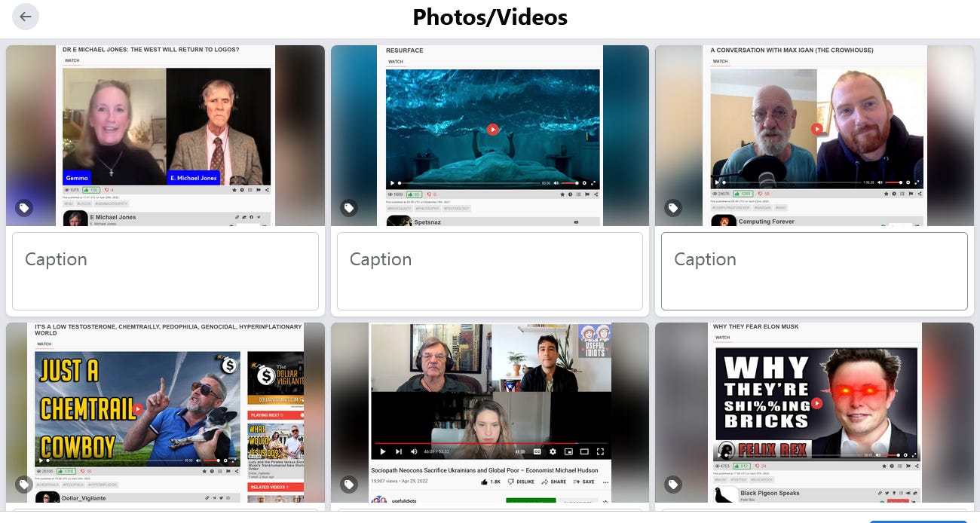Tag the Why They Fear Elon Musk photo
Viewport: 980px width, 523px height.
pos(673,485)
